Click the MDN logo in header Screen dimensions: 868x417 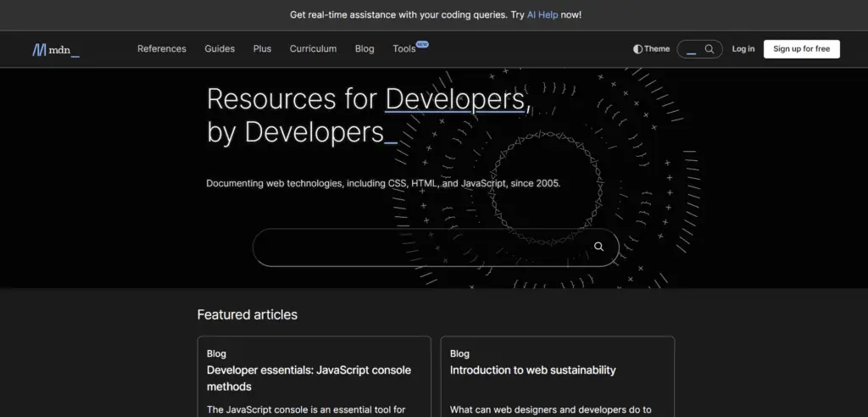point(56,50)
